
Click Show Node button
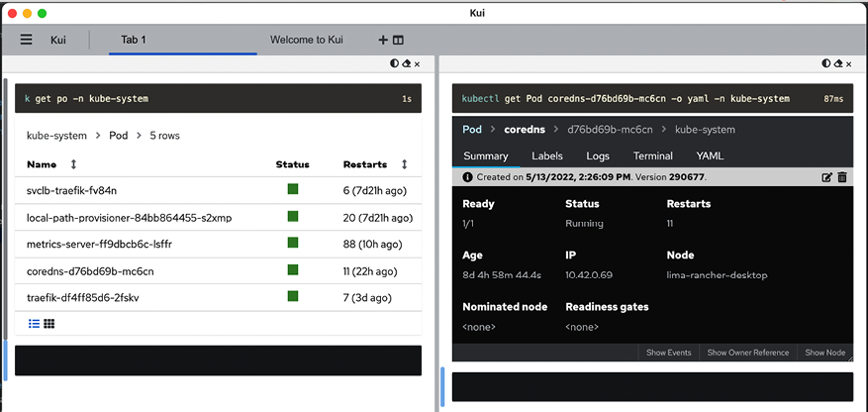tap(824, 353)
